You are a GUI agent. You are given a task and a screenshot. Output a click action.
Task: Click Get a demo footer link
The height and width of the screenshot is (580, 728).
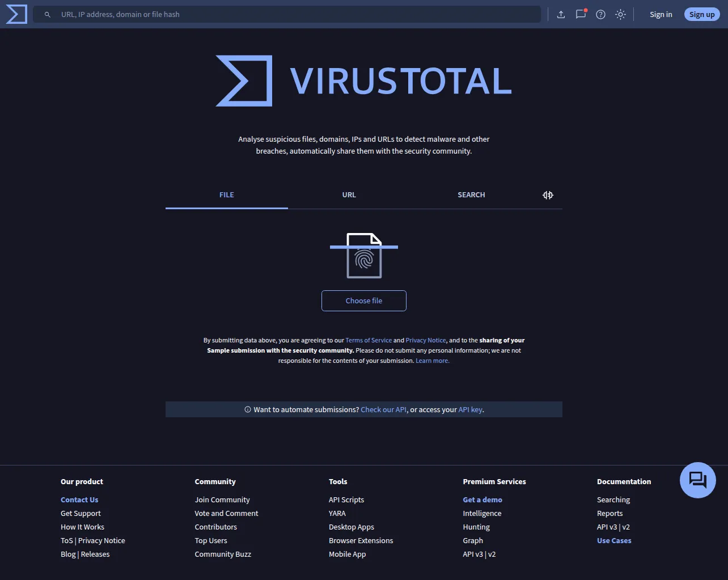(482, 500)
